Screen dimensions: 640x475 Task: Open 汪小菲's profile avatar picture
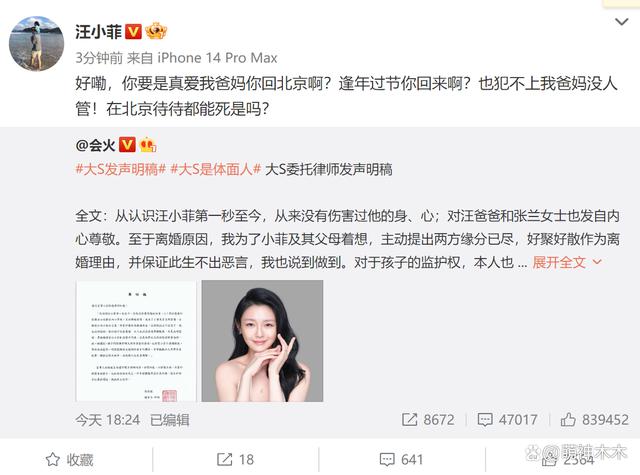[36, 43]
